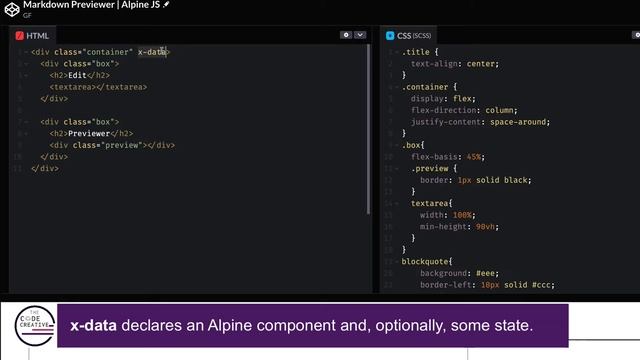The width and height of the screenshot is (640, 360).
Task: Click display: flex line in CSS
Action: click(x=443, y=98)
